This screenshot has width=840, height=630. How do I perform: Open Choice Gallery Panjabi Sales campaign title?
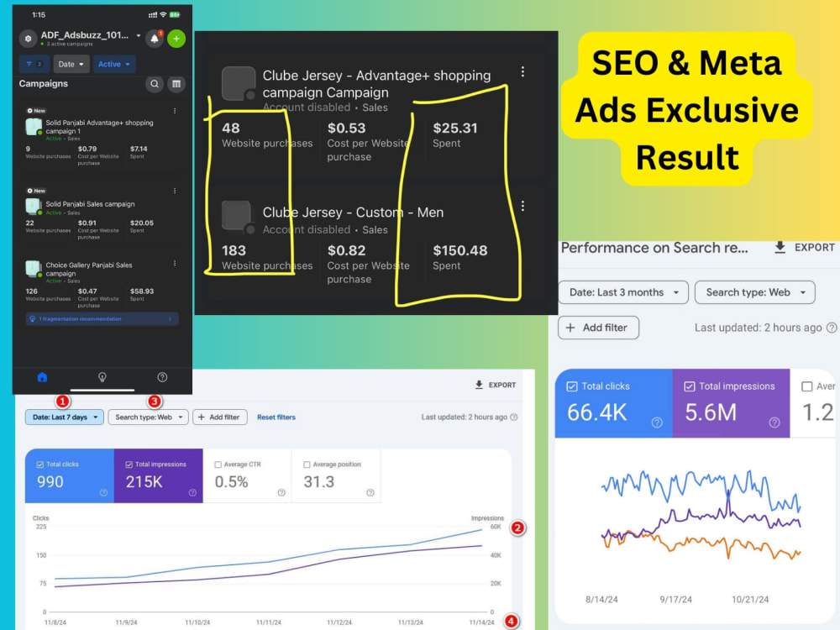(89, 269)
